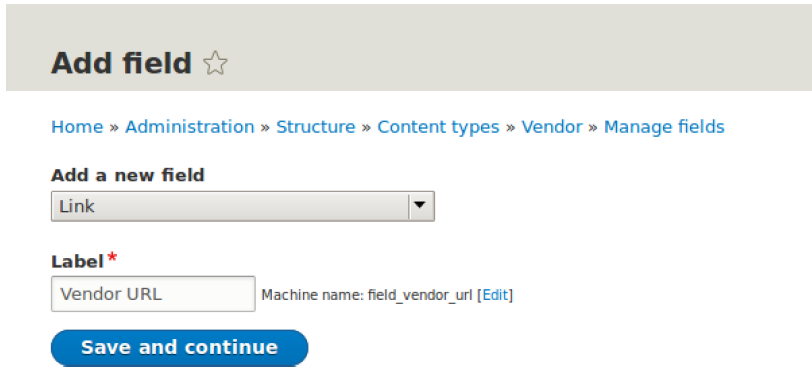This screenshot has height=367, width=812.
Task: Click the gray page header banner
Action: [x=409, y=48]
